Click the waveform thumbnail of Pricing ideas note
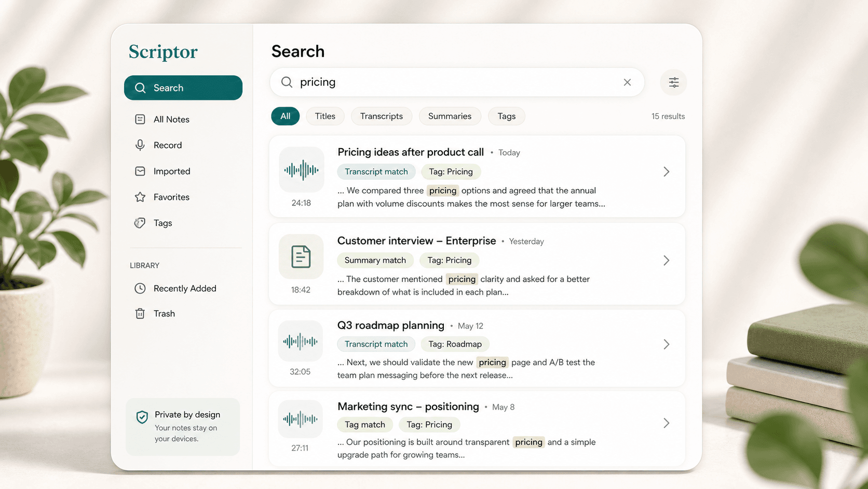The image size is (868, 489). pyautogui.click(x=301, y=169)
